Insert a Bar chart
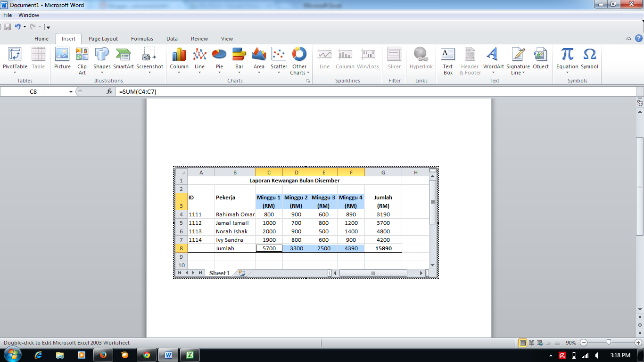Screen dimensions: 644x362 (239, 60)
